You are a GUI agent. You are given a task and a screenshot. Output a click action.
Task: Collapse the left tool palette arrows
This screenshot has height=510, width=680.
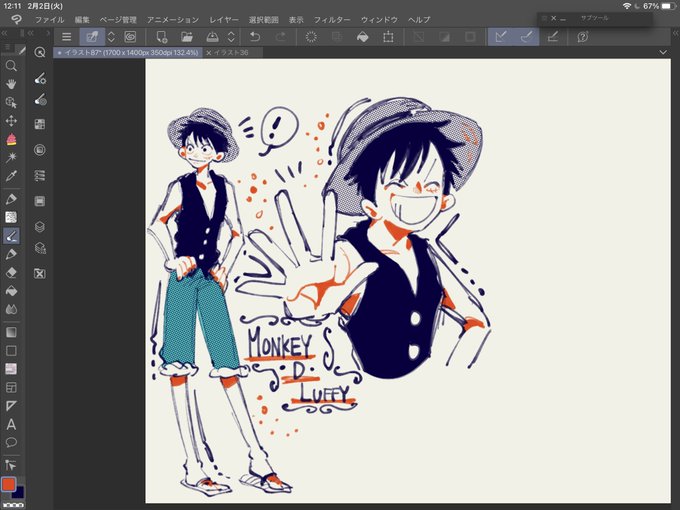[x=4, y=33]
